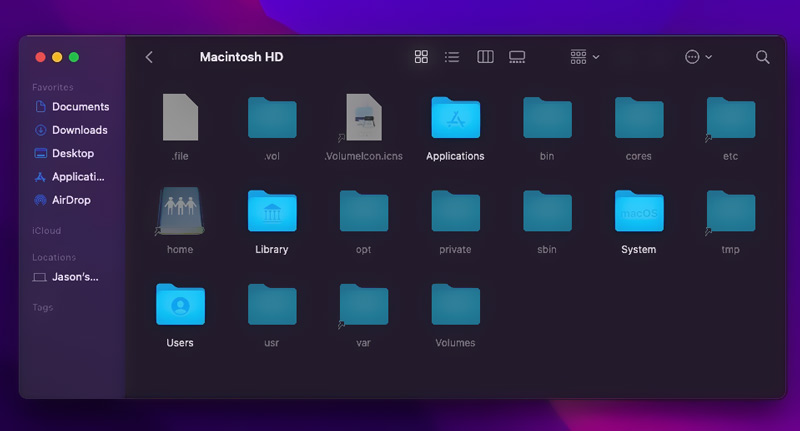Click the "Applications" folder name label
Screen dimensions: 800x431
pos(455,156)
